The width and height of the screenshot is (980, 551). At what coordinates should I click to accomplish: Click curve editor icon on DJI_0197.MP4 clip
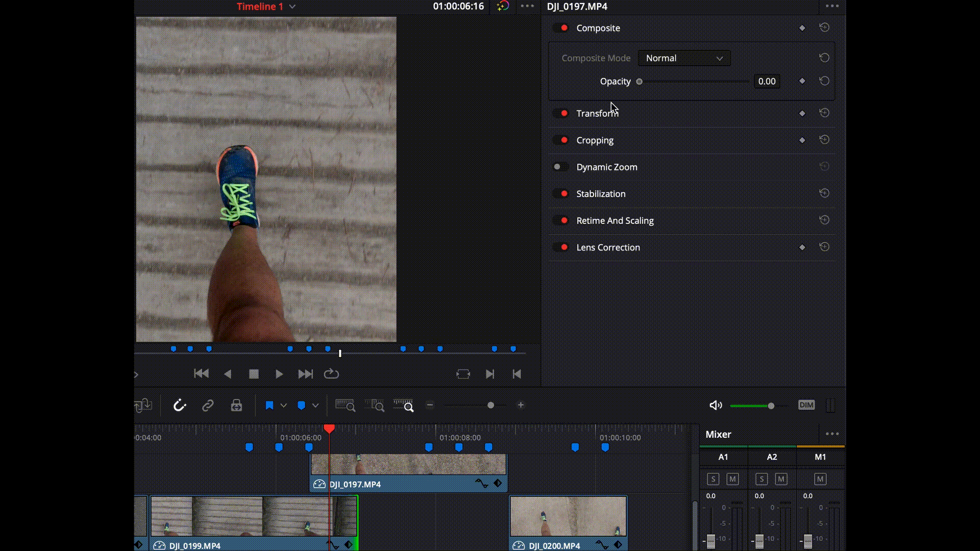481,483
